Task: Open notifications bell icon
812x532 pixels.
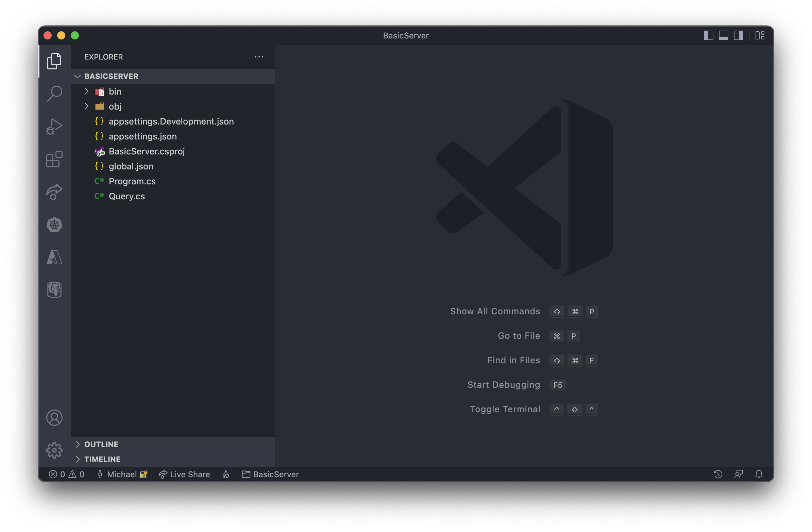Action: [759, 475]
